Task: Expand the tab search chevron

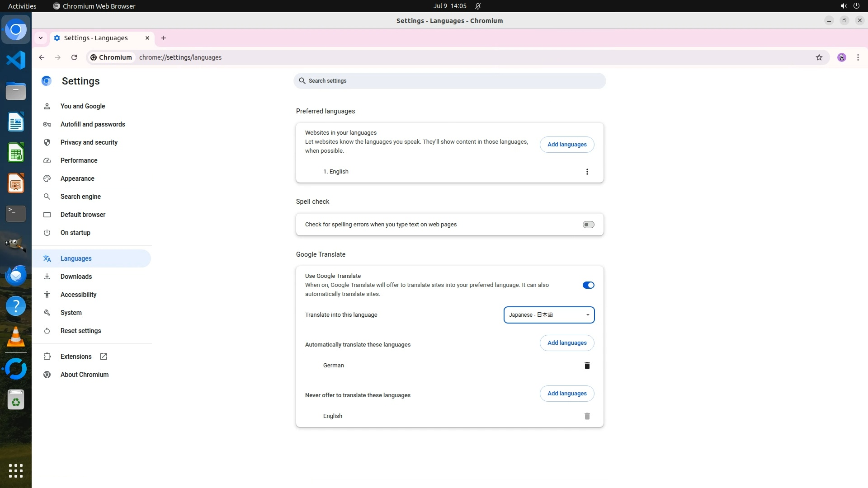Action: 41,38
